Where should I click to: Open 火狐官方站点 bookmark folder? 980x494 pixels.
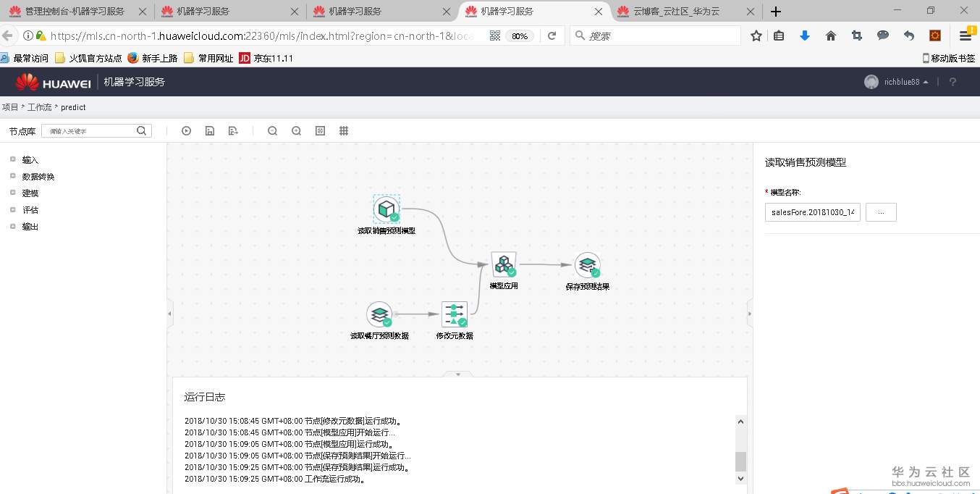(89, 58)
